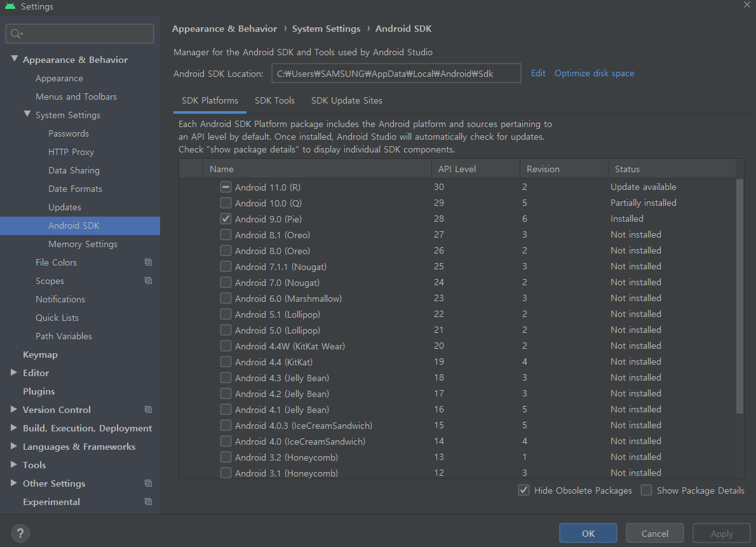This screenshot has height=547, width=756.
Task: Open the Passwords settings page
Action: point(69,133)
